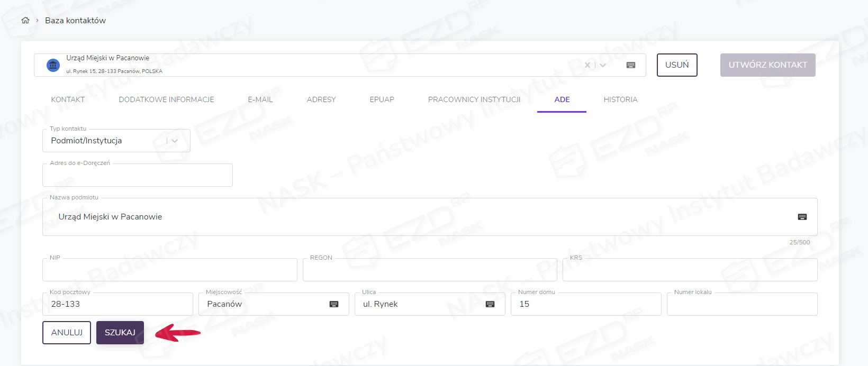The height and width of the screenshot is (366, 868).
Task: Go to the ADRESY tab
Action: 321,99
